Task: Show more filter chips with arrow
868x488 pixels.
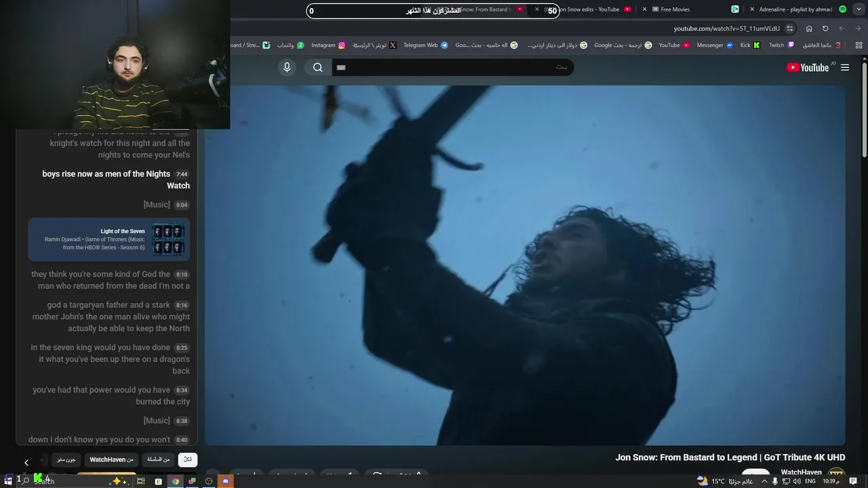Action: pyautogui.click(x=26, y=462)
